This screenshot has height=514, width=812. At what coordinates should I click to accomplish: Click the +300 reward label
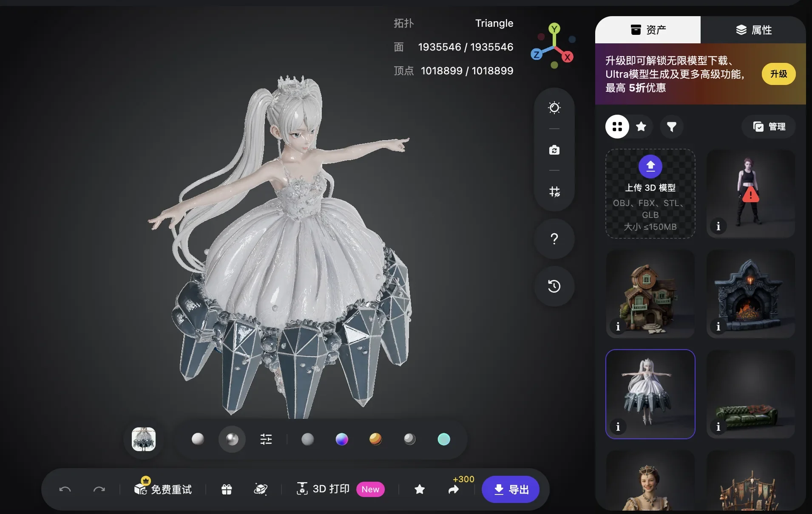point(463,479)
